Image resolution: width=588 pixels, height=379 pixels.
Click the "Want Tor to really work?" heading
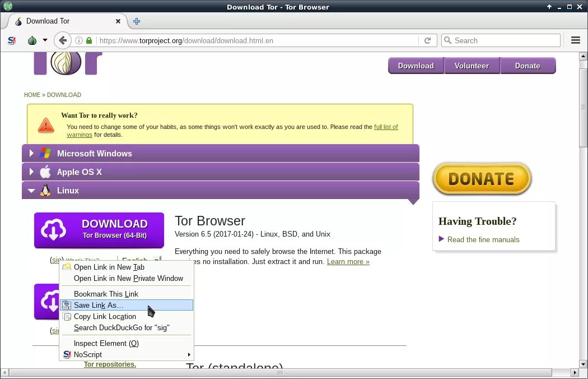pos(99,115)
